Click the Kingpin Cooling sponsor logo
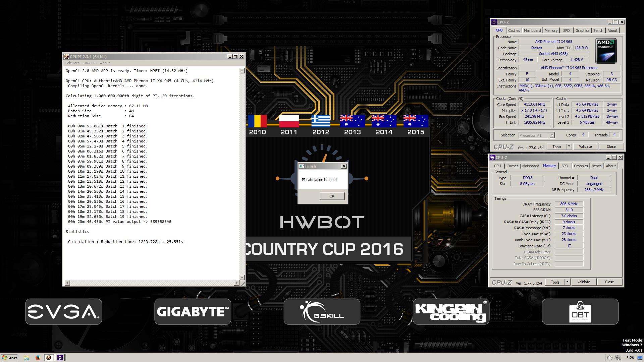The height and width of the screenshot is (362, 644). 451,312
